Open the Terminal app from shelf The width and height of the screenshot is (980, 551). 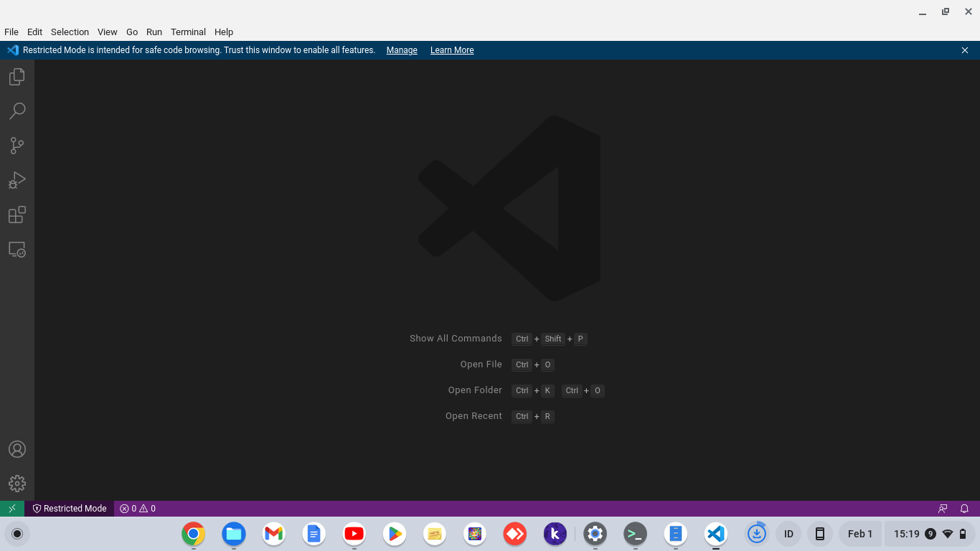pos(636,534)
